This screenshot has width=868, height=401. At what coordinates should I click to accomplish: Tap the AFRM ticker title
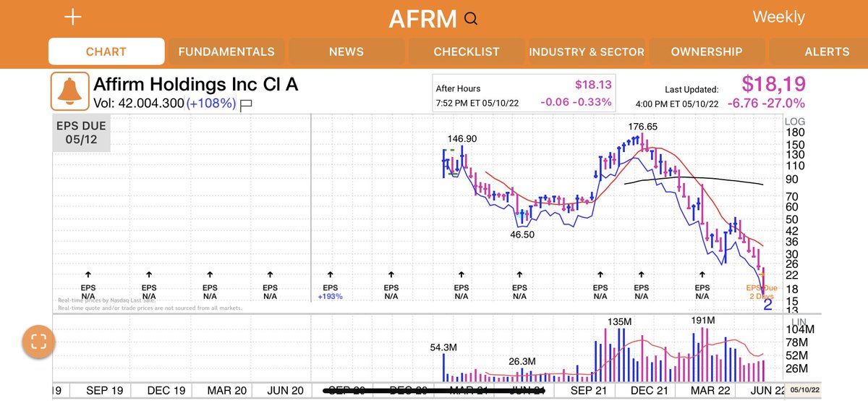click(x=422, y=19)
